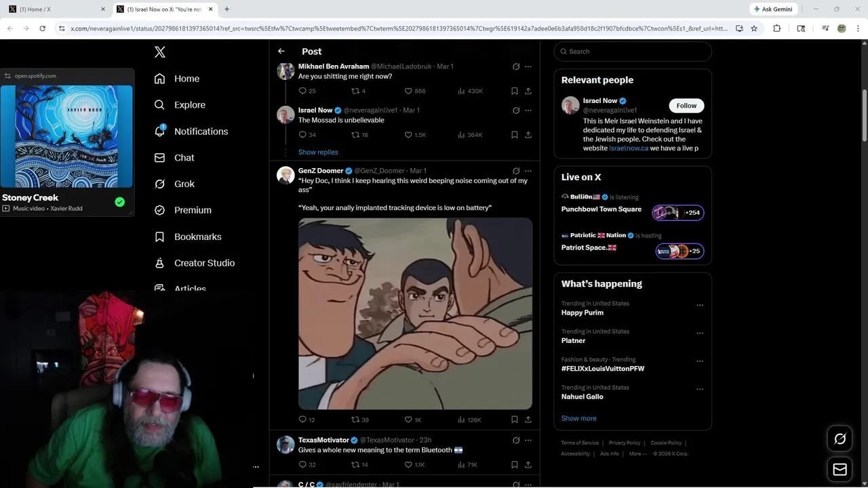Share GenZ Doomer's post

[x=528, y=420]
